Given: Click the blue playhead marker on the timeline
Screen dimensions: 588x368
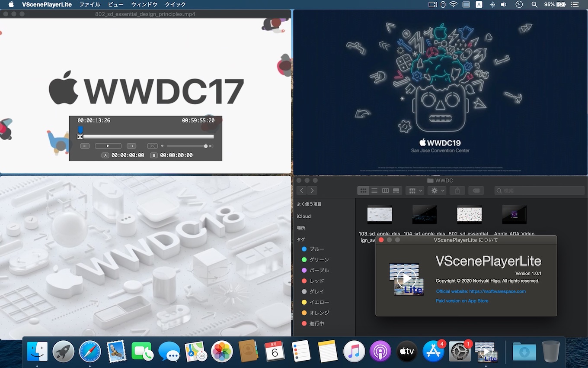Looking at the screenshot, I should pos(80,129).
